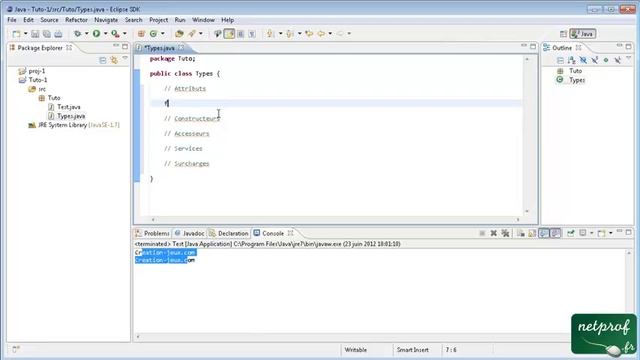Viewport: 640px width, 360px height.
Task: Click the Pin Console icon
Action: point(571,233)
